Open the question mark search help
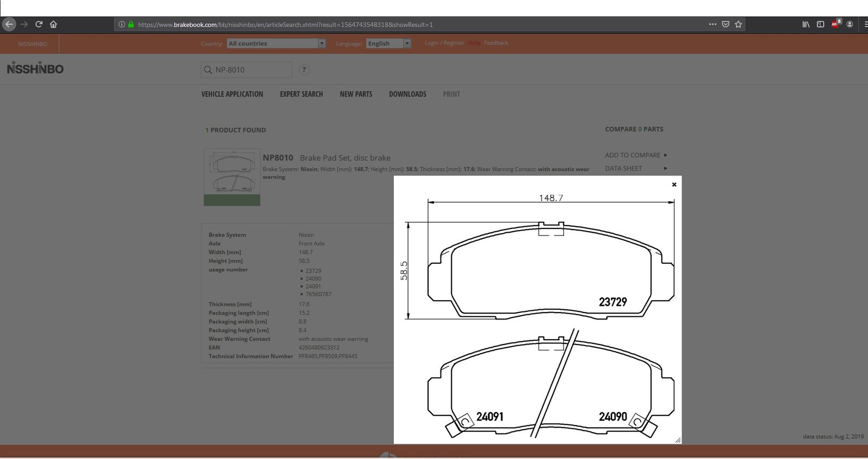Viewport: 868px width, 459px height. click(304, 69)
